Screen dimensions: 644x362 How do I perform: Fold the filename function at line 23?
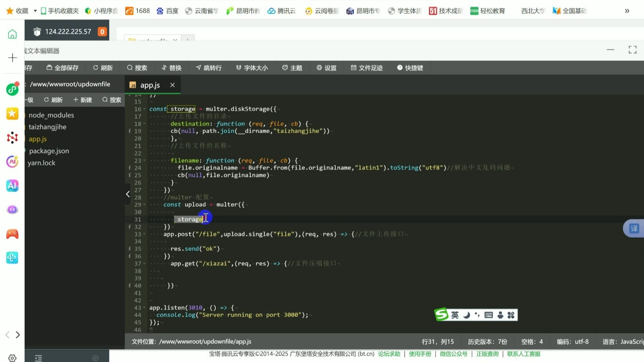point(144,161)
